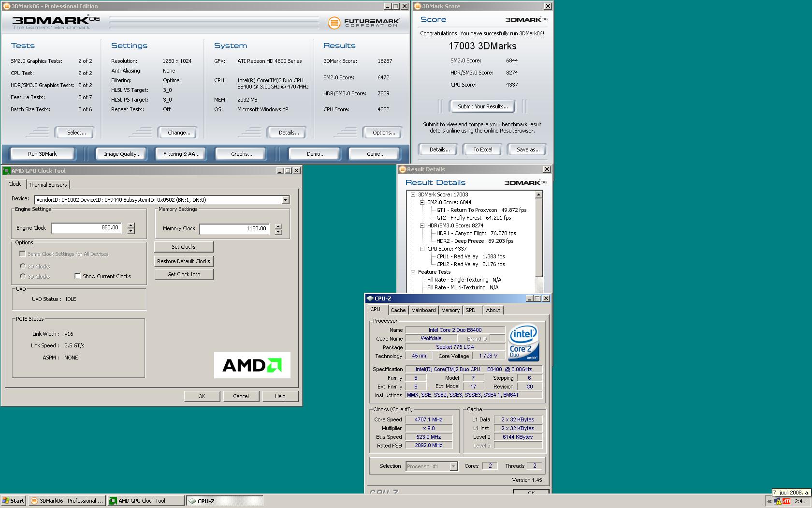Decrease Memory Clock with stepper down arrow

point(278,232)
